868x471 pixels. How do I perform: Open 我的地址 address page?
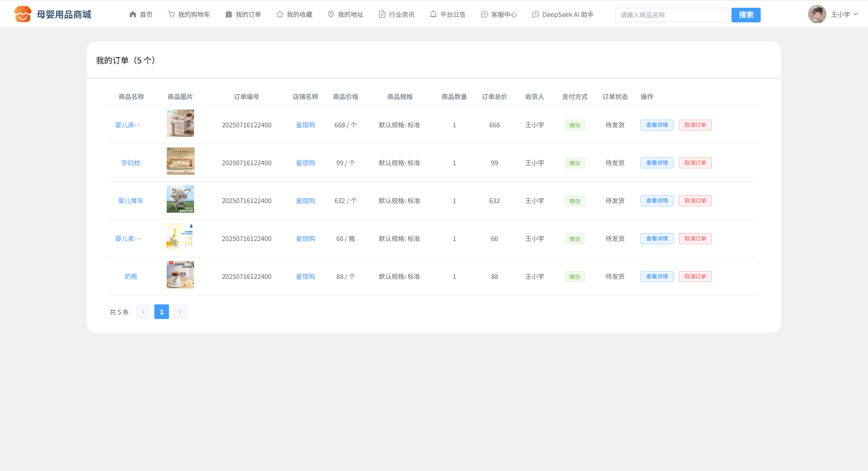pos(345,15)
